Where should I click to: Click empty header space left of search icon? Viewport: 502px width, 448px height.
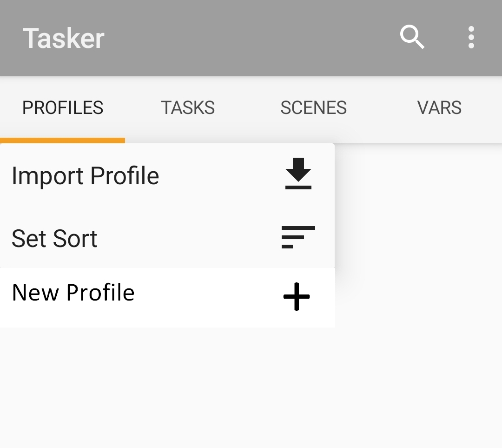click(251, 38)
